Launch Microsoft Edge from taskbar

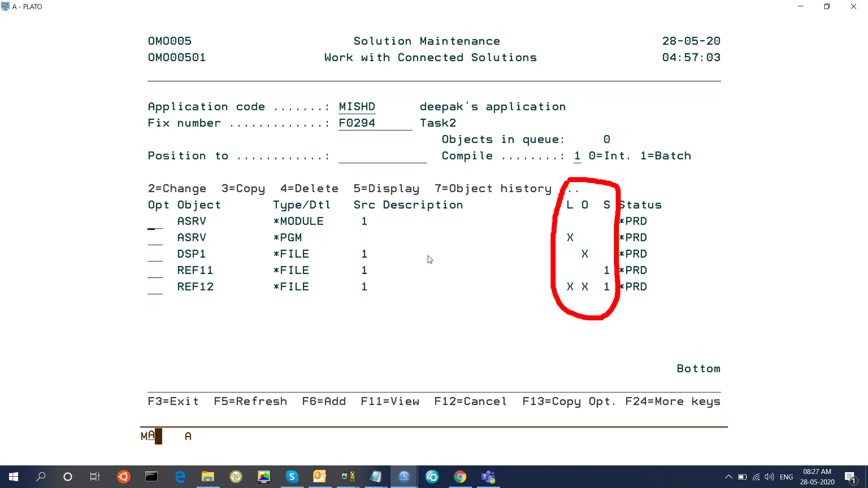180,477
